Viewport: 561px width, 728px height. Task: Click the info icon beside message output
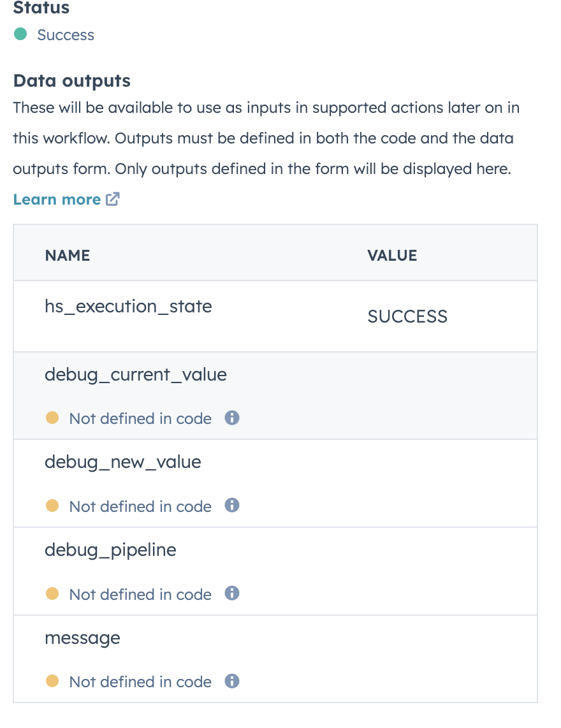[233, 681]
